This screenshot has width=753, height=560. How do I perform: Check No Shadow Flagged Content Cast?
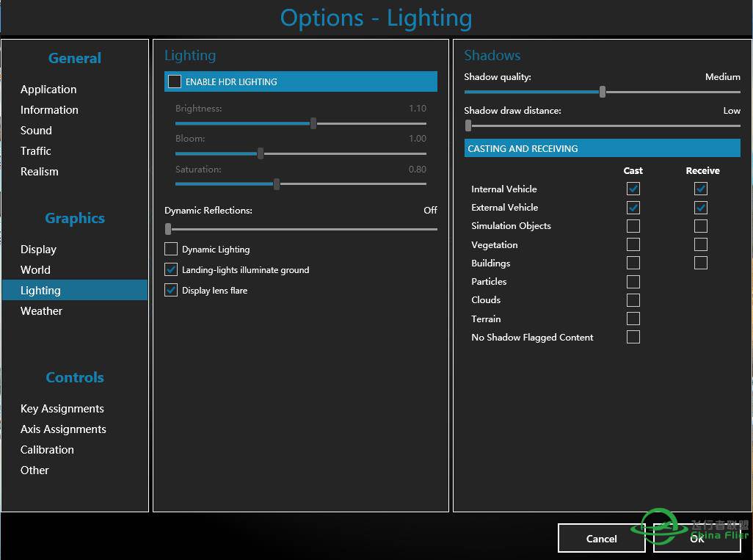pyautogui.click(x=633, y=337)
